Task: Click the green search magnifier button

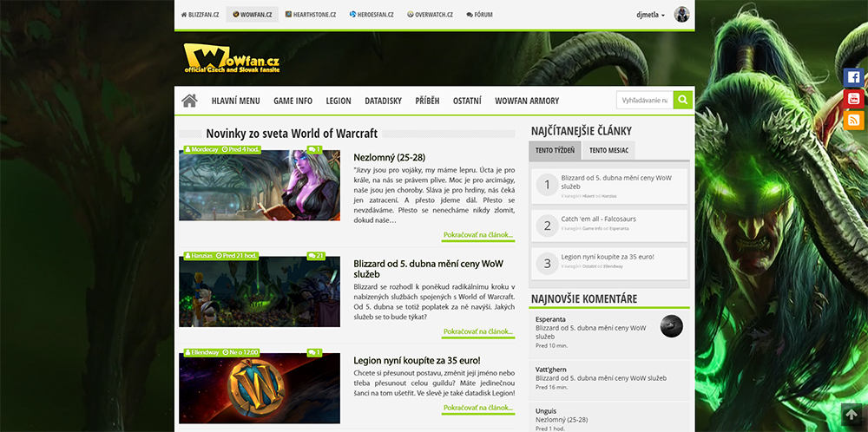Action: point(683,101)
